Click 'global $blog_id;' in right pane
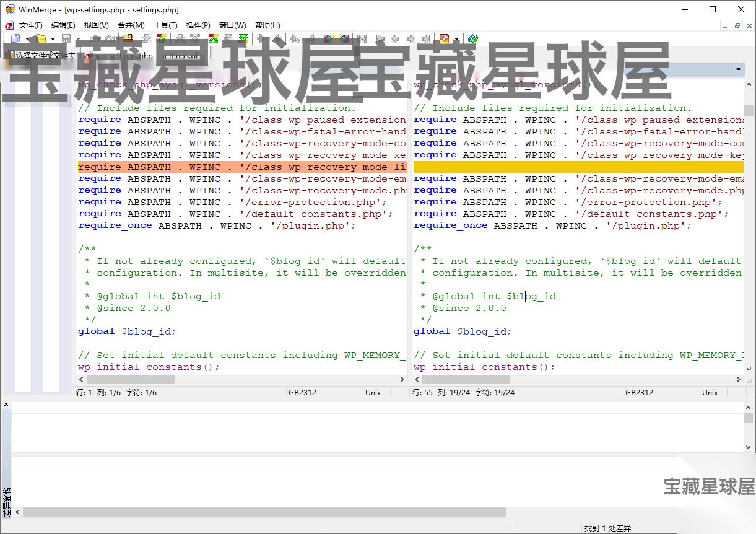756x534 pixels. coord(463,331)
